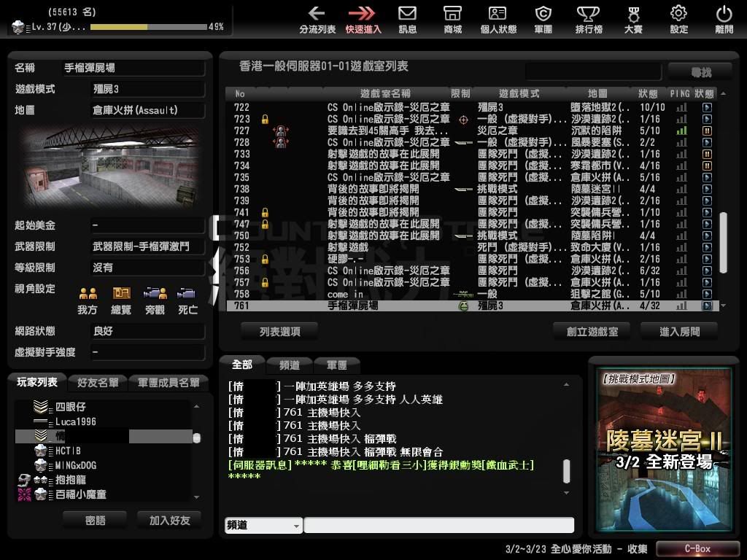Screen dimensions: 747x560
Task: Expand the 頻道 chat channel dropdown
Action: point(263,525)
